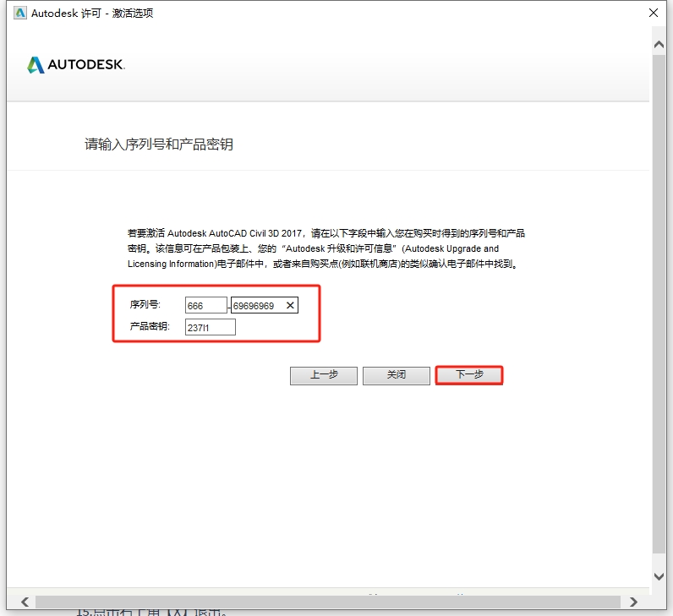Click the vertical scrollbar up arrow

click(659, 42)
